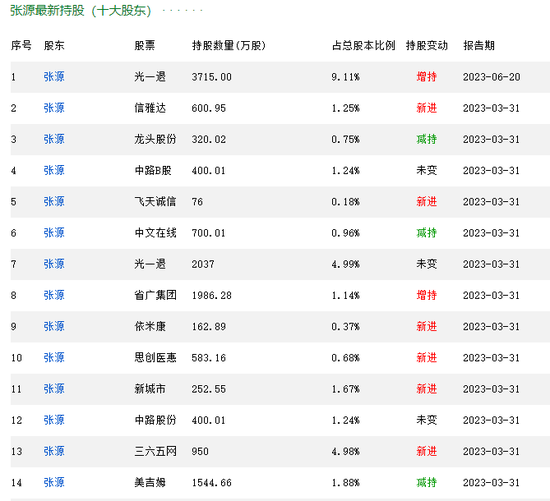550x501 pixels.
Task: Click the holding amount 252.55
Action: pyautogui.click(x=209, y=389)
